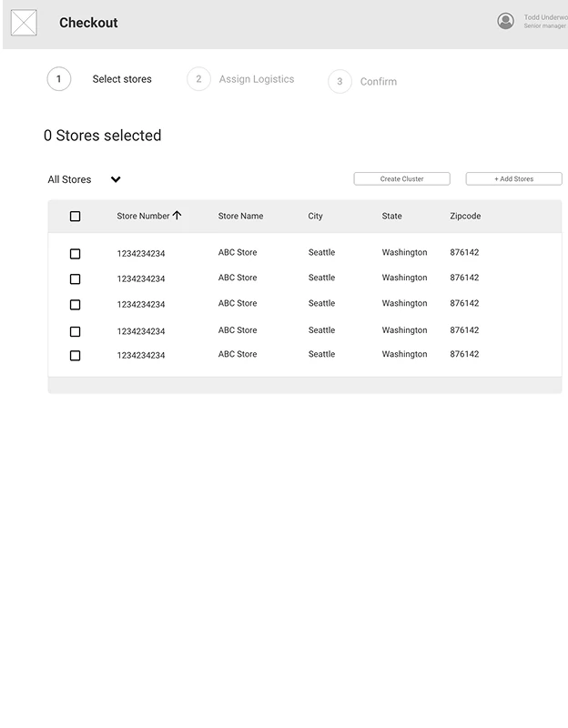
Task: Click the step 3 circle number
Action: click(x=340, y=81)
